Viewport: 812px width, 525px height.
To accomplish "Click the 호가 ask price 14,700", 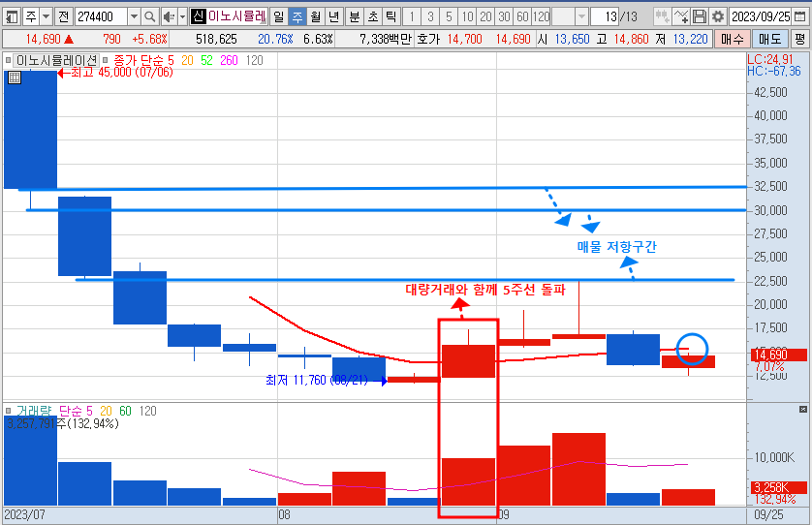I will point(464,39).
